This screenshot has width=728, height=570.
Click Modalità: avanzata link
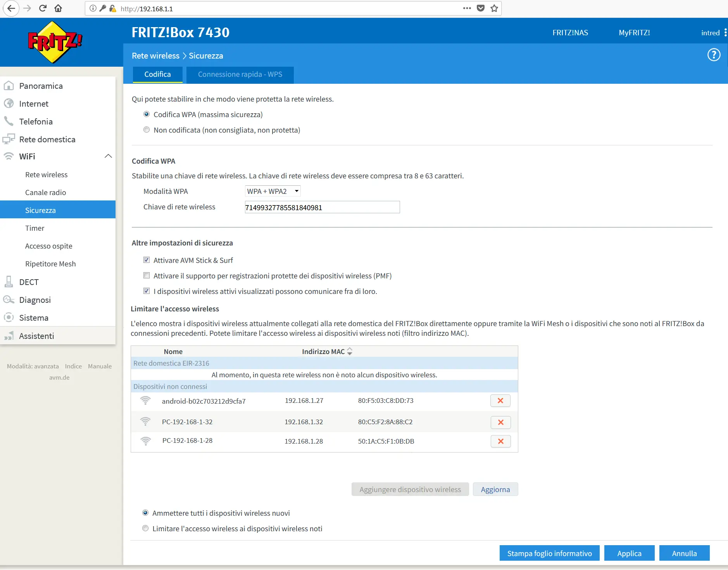pos(33,366)
